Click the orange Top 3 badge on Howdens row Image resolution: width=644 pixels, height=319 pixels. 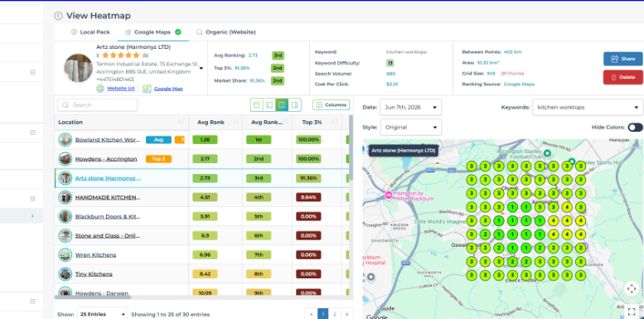click(158, 159)
